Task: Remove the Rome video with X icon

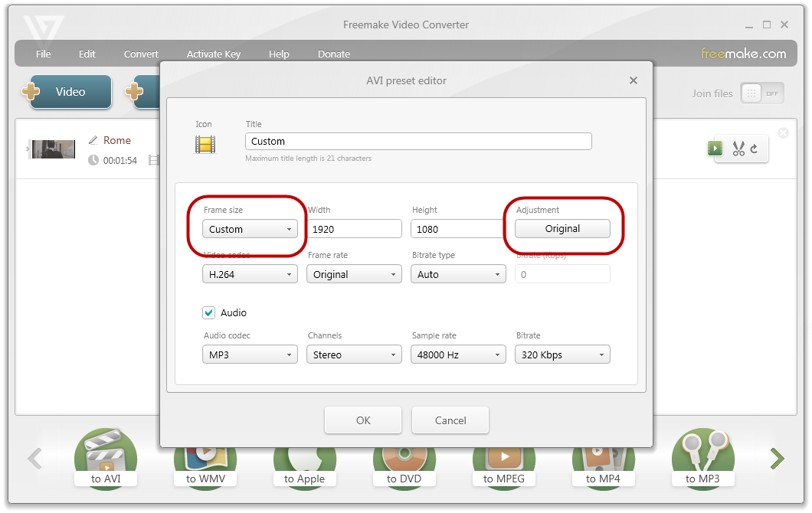Action: pyautogui.click(x=784, y=133)
